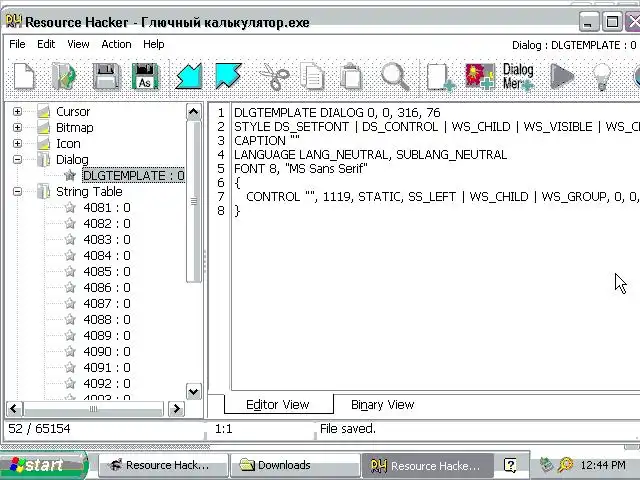Screen dimensions: 640x480
Task: Click the New blank file toolbar icon
Action: tap(24, 76)
